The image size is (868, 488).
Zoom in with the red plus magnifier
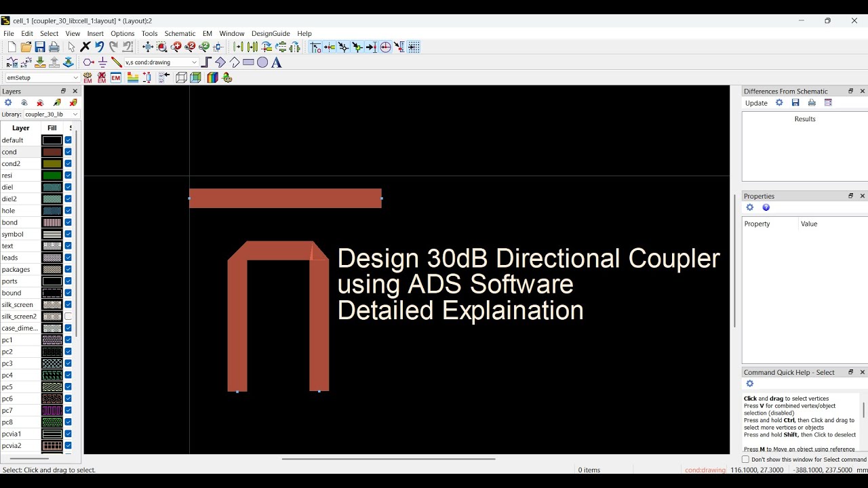click(x=176, y=47)
